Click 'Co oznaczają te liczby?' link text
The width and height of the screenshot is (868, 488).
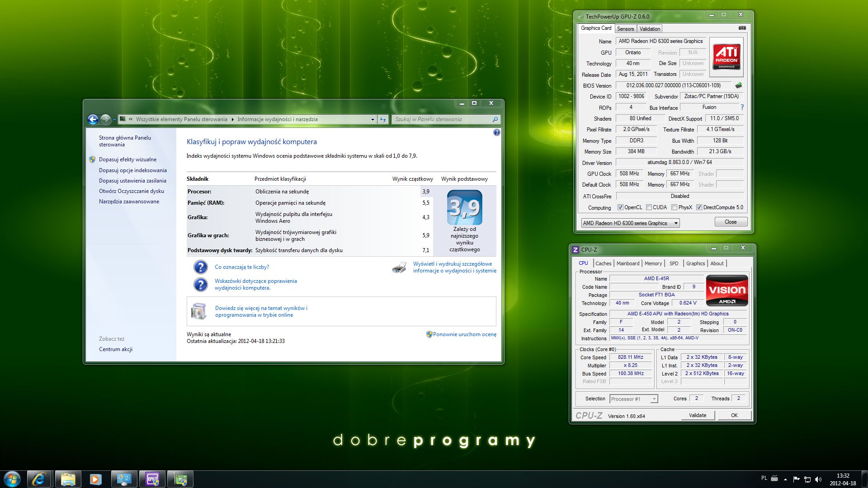242,267
